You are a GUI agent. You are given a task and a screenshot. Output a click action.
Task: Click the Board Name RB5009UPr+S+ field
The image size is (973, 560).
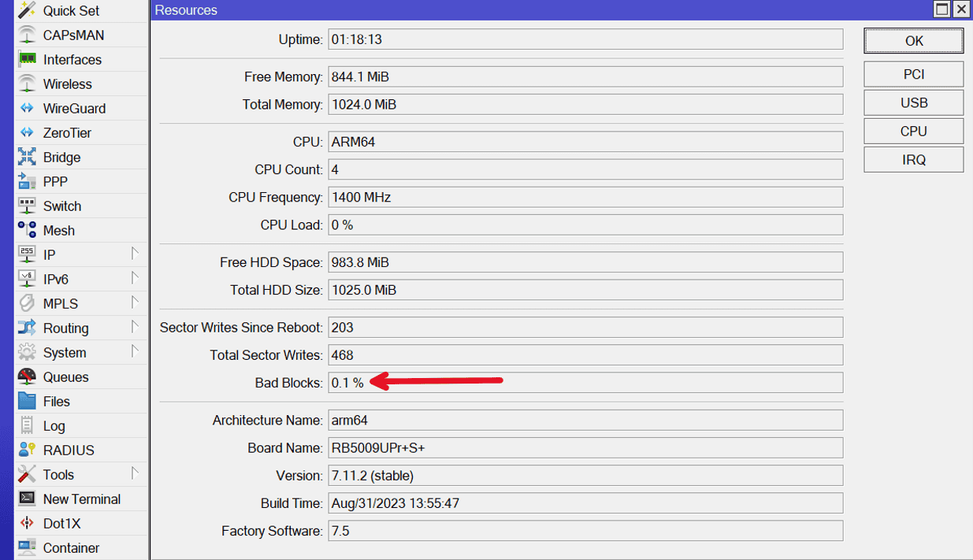[585, 448]
